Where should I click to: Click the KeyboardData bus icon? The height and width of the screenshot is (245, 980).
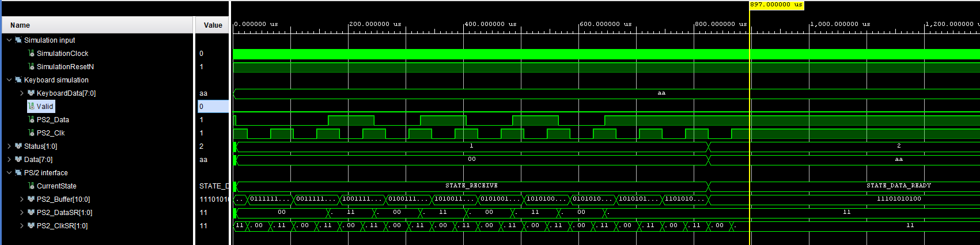point(31,93)
